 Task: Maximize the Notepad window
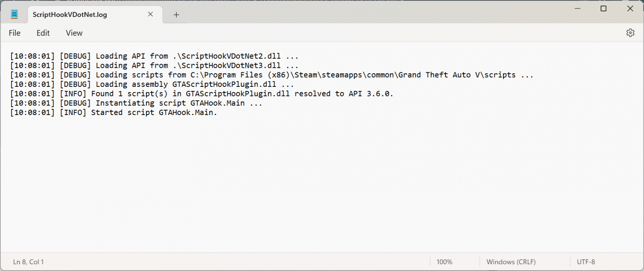tap(603, 8)
